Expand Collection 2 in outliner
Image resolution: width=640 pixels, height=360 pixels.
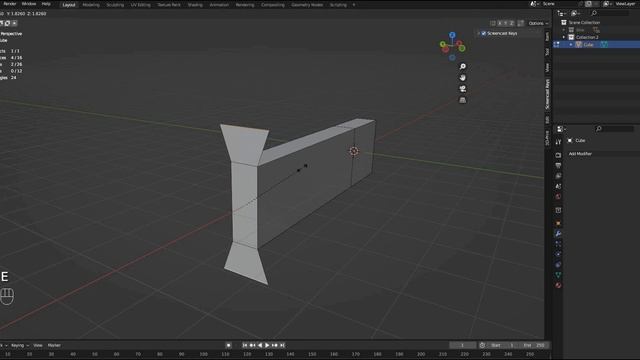(564, 37)
